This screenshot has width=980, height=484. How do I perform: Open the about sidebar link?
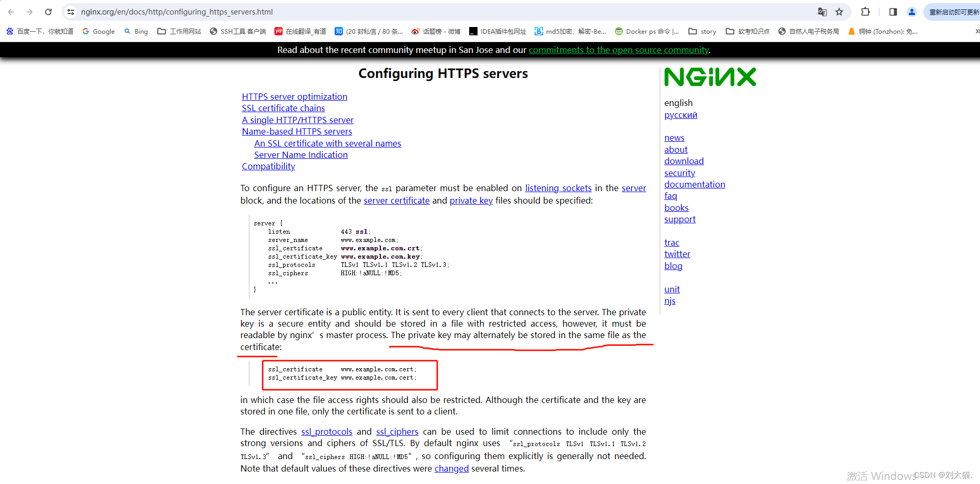point(676,150)
